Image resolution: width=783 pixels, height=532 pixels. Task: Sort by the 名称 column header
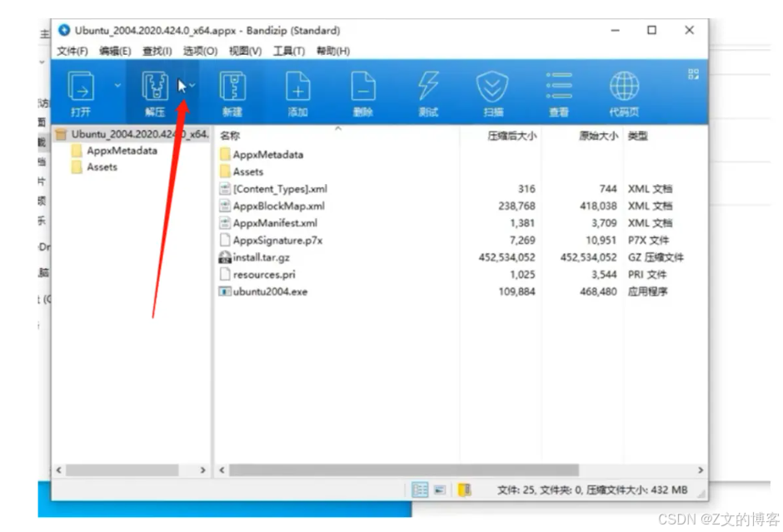pos(230,136)
